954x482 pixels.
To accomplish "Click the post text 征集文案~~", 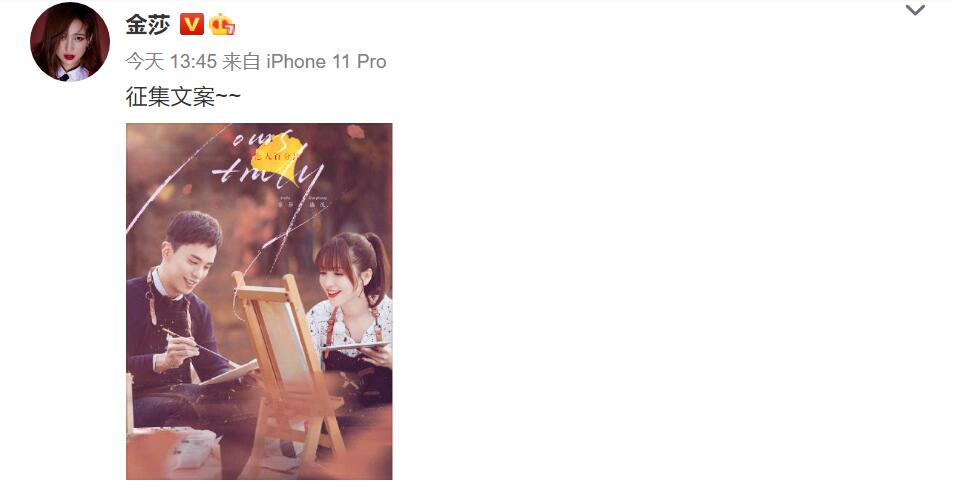I will click(183, 96).
